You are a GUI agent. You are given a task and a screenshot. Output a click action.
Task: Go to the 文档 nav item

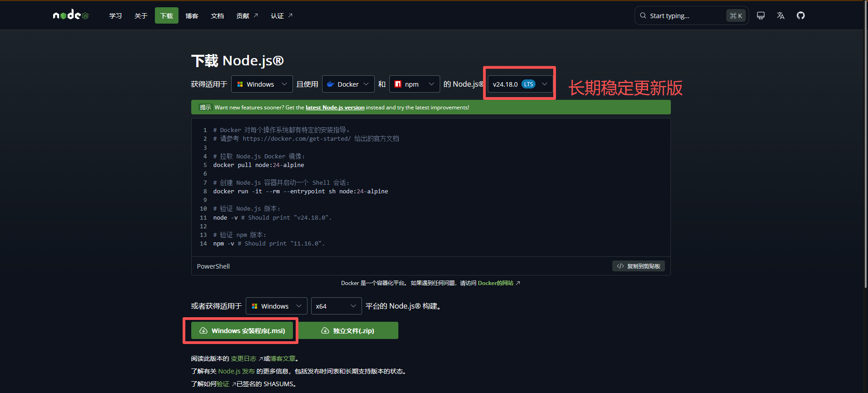(x=218, y=16)
